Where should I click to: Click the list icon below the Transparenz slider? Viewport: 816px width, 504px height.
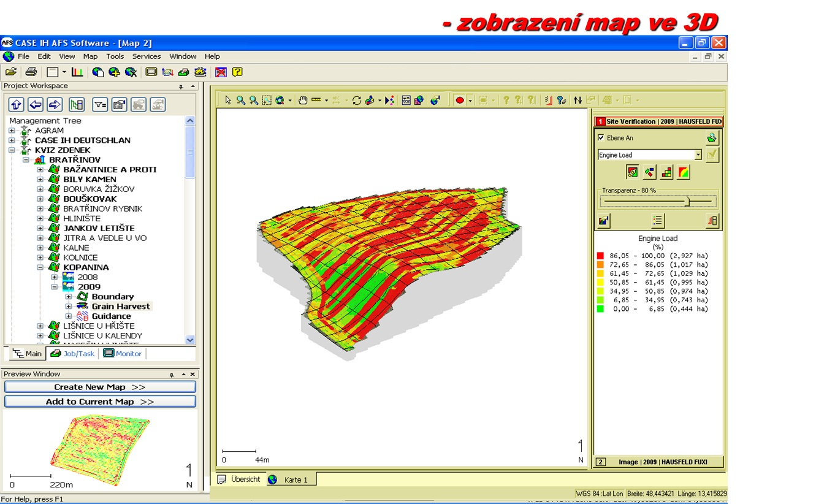click(658, 221)
